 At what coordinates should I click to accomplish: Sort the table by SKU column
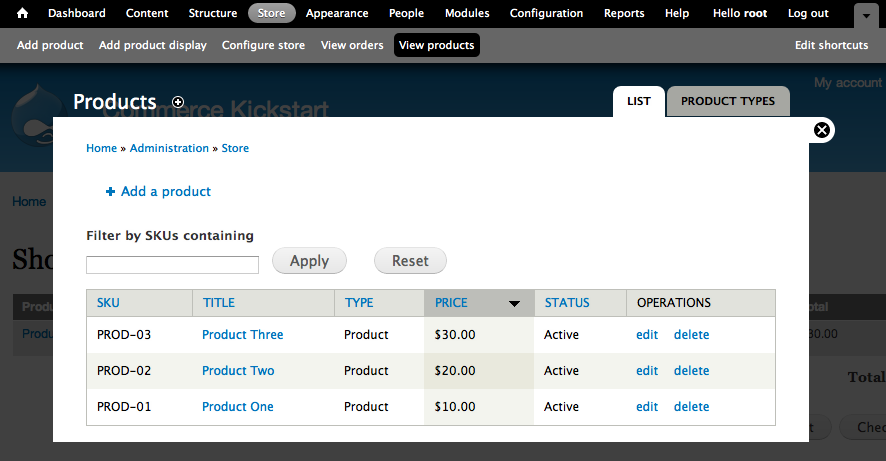[108, 303]
